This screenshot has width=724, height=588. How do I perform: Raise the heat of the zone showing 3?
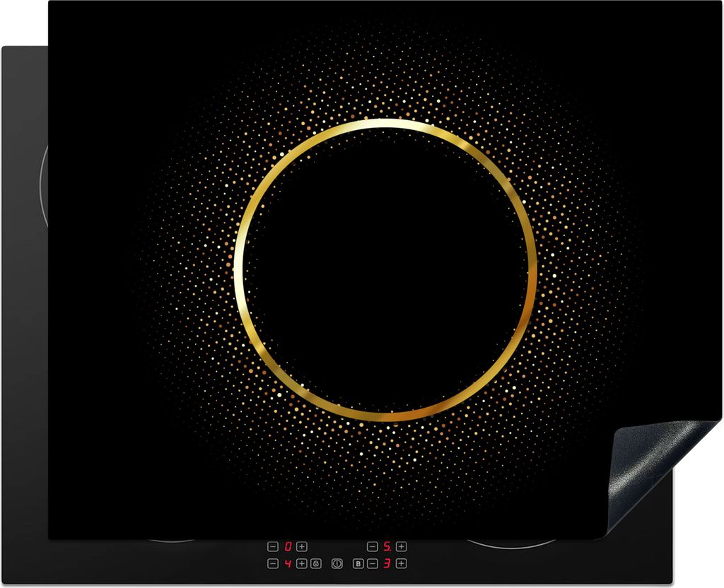[401, 563]
